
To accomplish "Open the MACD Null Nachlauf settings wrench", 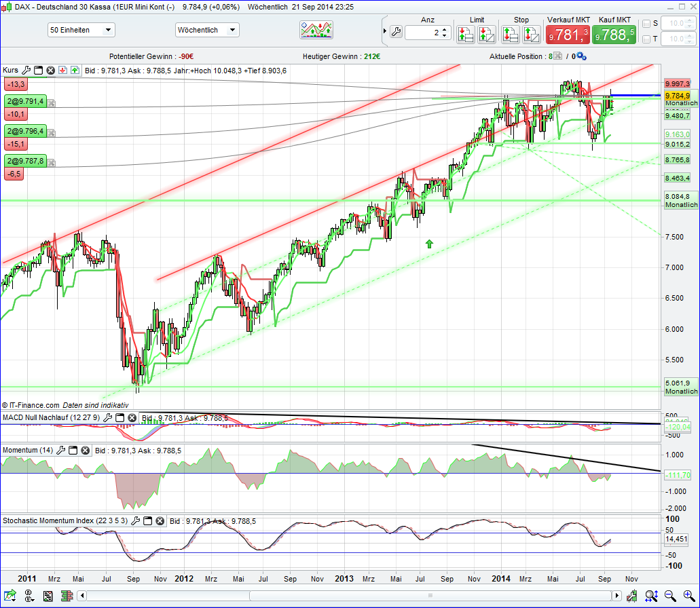I will tap(107, 418).
